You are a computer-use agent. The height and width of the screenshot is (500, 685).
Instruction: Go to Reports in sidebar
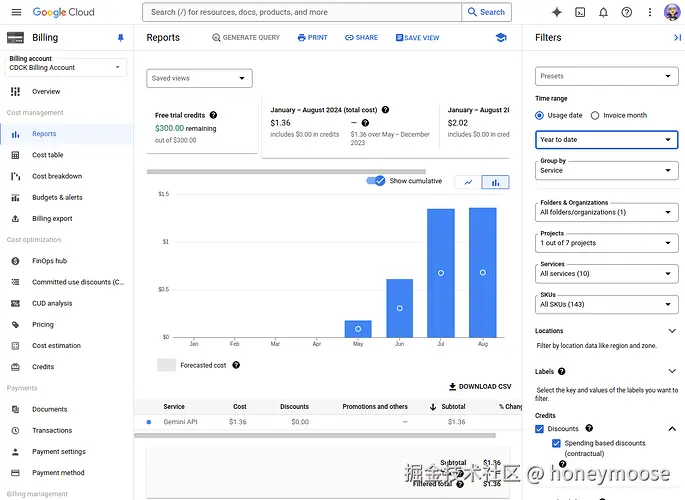pyautogui.click(x=66, y=134)
